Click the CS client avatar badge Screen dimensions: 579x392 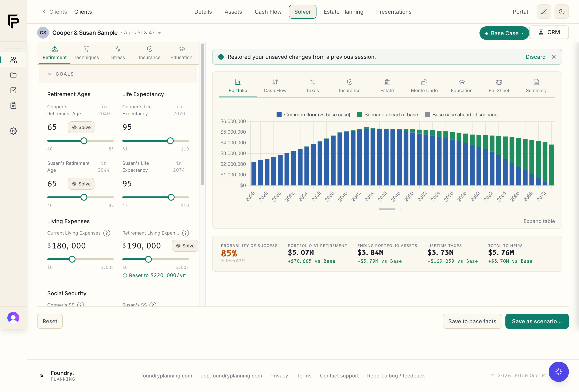coord(43,33)
